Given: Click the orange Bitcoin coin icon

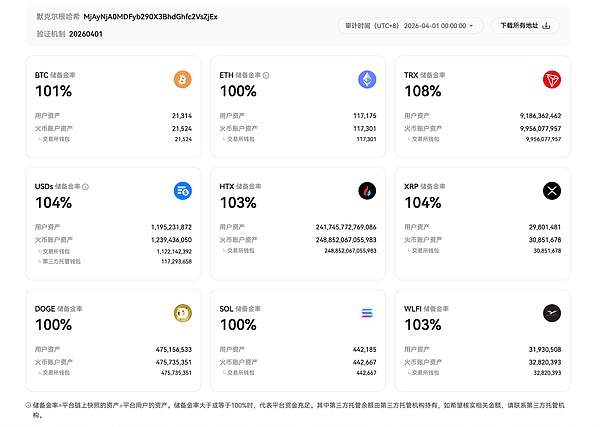Looking at the screenshot, I should (x=183, y=80).
